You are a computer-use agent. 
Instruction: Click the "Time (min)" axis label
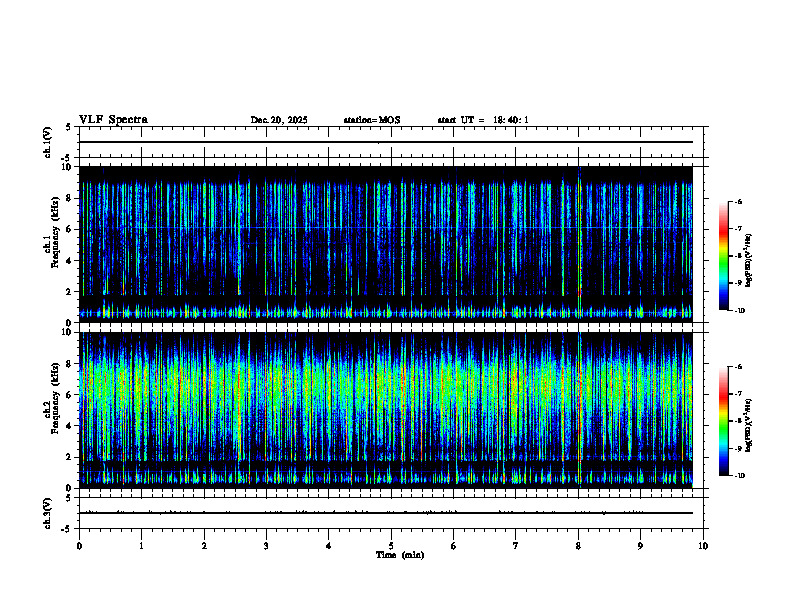click(400, 555)
